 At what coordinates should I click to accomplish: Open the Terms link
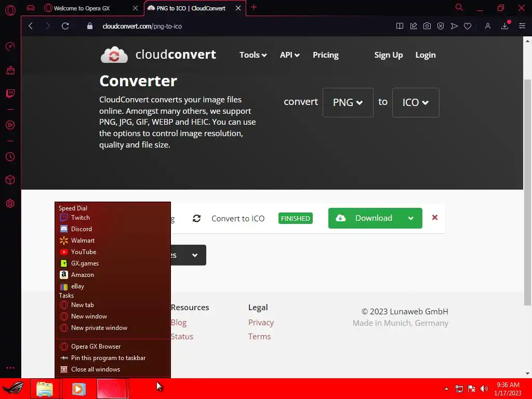coord(260,337)
